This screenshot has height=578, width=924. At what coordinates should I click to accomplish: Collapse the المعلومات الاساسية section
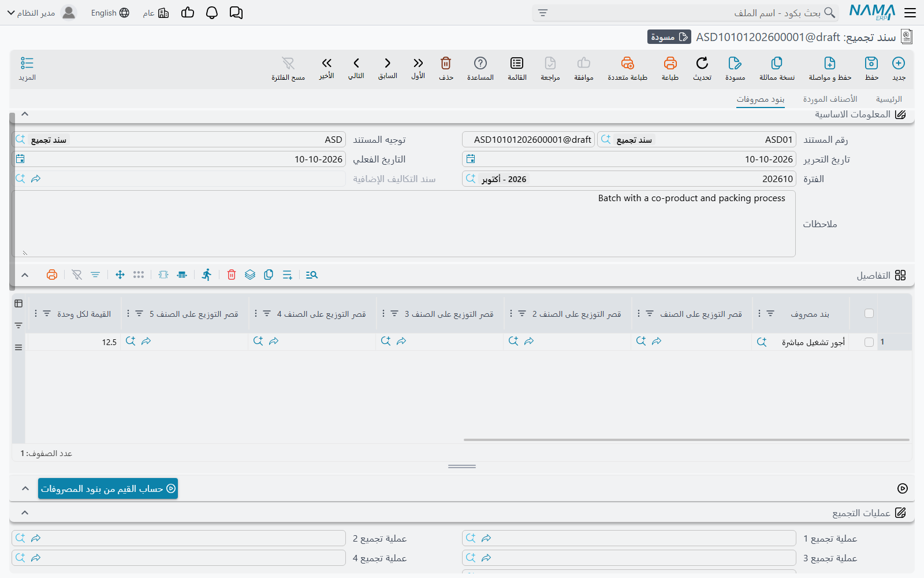click(x=25, y=114)
